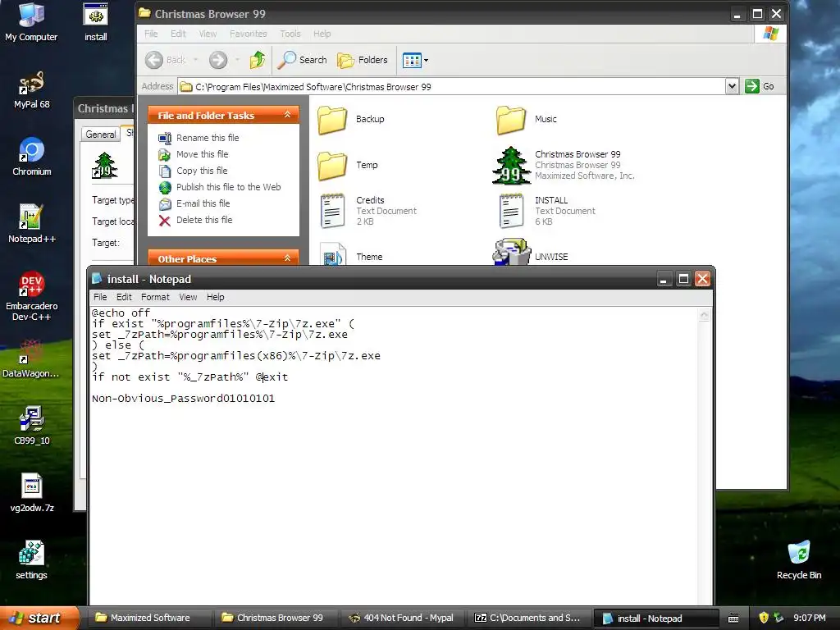The width and height of the screenshot is (840, 630).
Task: Open Notepad Format menu
Action: pos(155,297)
